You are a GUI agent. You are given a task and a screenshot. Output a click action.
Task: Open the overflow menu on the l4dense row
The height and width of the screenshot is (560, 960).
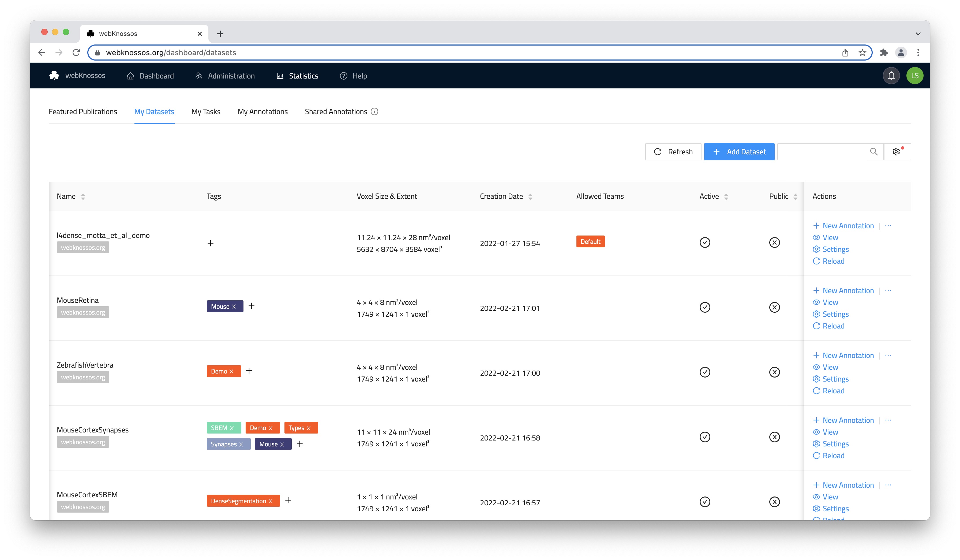(888, 226)
